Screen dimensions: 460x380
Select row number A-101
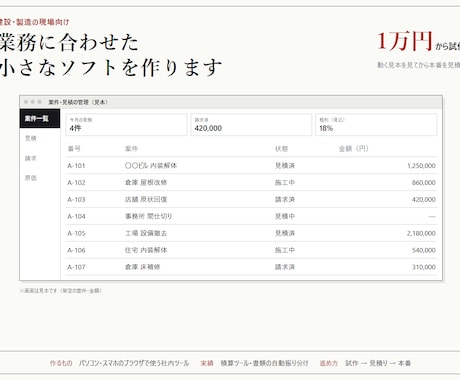(x=76, y=166)
